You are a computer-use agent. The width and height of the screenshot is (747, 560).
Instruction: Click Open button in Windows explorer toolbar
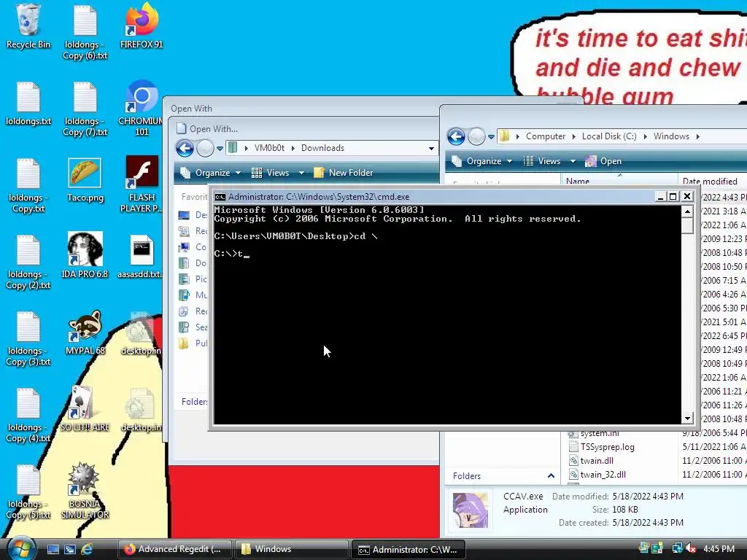point(603,161)
